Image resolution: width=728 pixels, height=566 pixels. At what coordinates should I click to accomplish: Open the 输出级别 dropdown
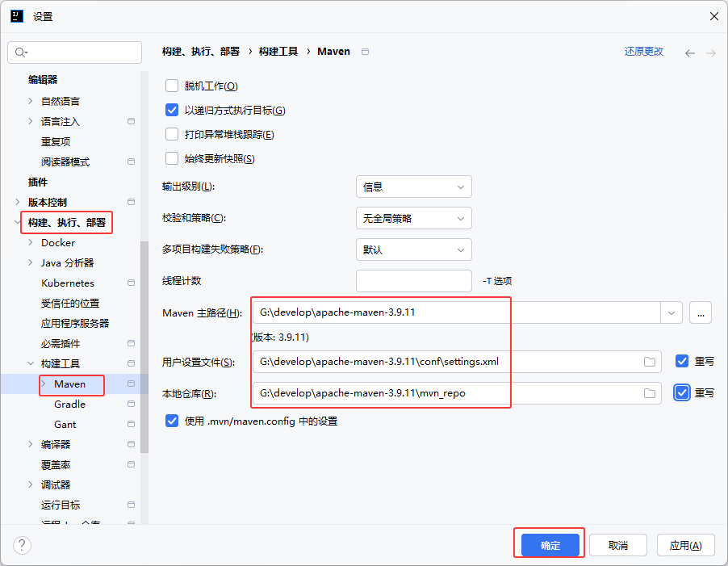click(x=413, y=187)
